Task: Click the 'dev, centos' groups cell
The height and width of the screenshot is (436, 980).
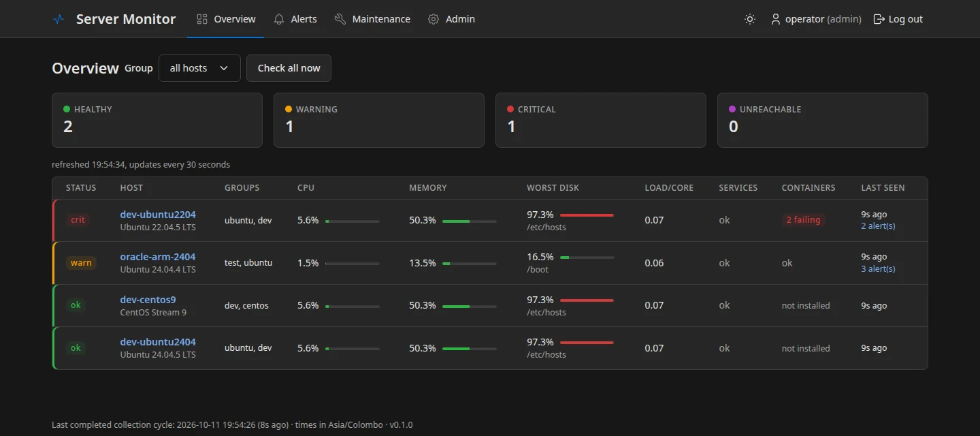Action: tap(246, 306)
